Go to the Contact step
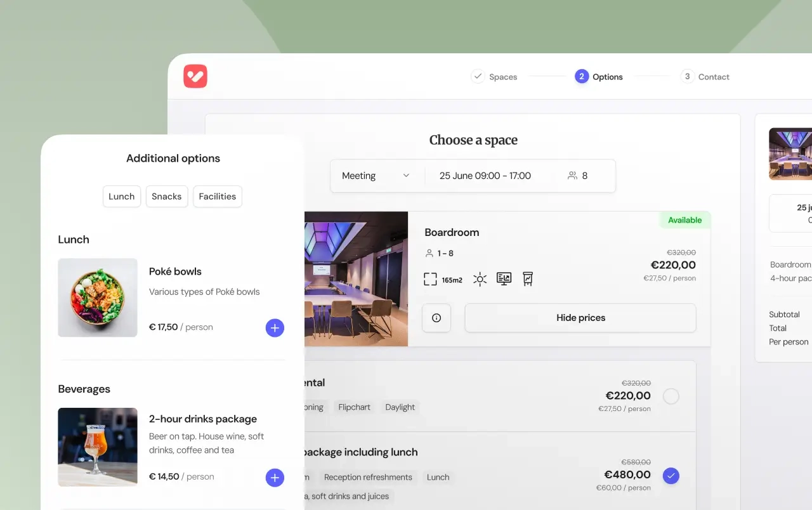The height and width of the screenshot is (510, 812). tap(705, 77)
